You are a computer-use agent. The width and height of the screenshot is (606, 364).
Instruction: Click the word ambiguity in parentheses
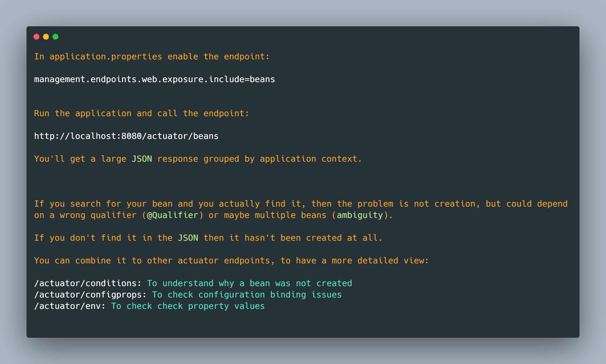360,215
